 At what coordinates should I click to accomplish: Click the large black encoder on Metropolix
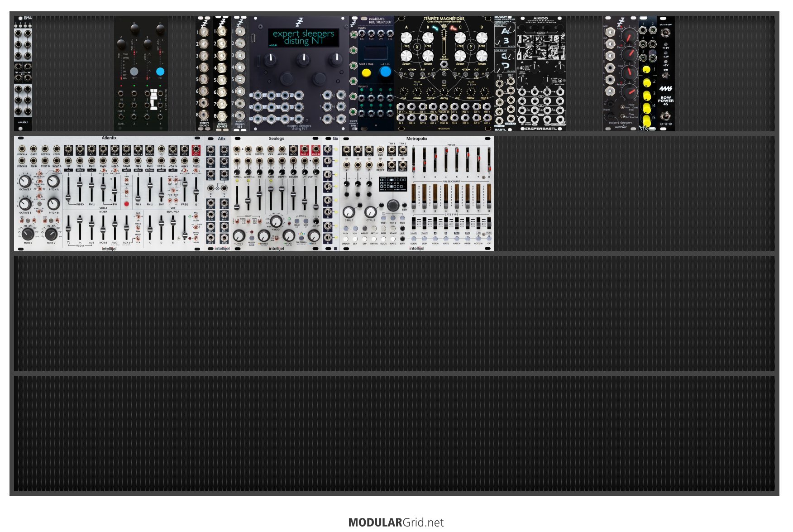[x=392, y=205]
